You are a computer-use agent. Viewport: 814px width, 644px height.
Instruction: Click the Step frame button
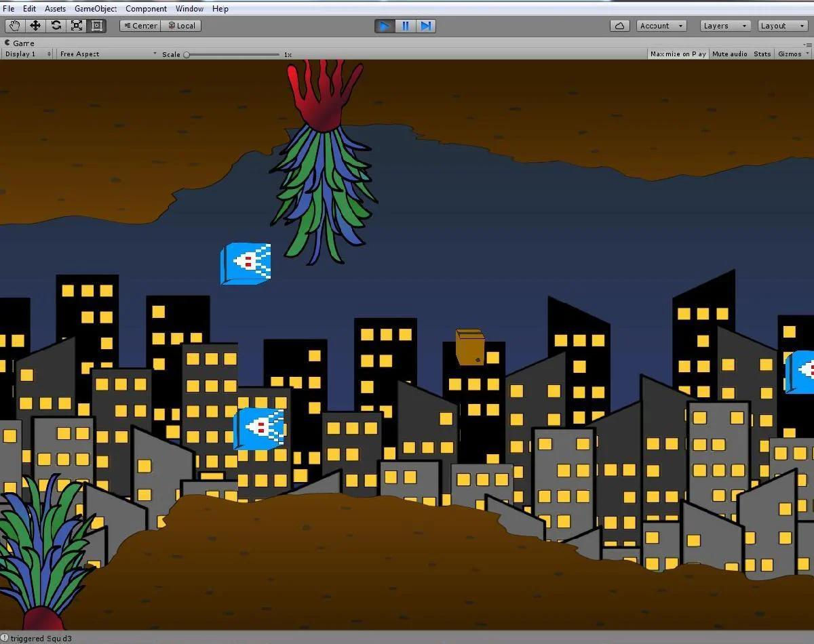[x=426, y=26]
